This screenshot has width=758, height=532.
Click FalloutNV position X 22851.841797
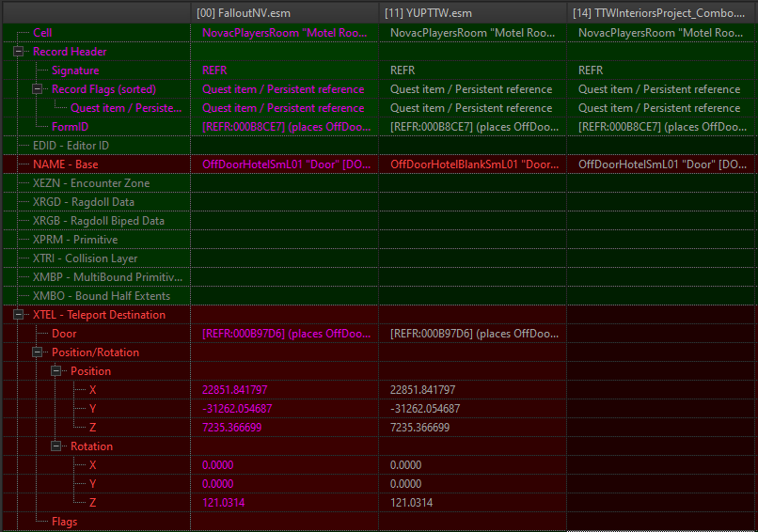click(x=234, y=390)
